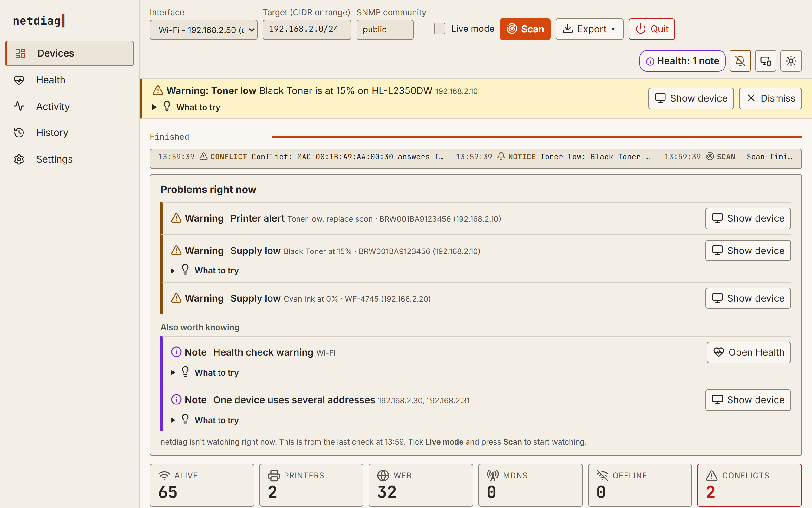
Task: Open the Settings page in sidebar
Action: point(69,159)
